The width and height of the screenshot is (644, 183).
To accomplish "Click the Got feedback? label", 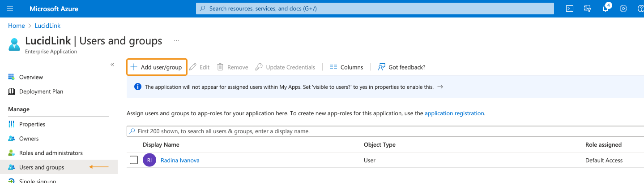I will point(407,67).
